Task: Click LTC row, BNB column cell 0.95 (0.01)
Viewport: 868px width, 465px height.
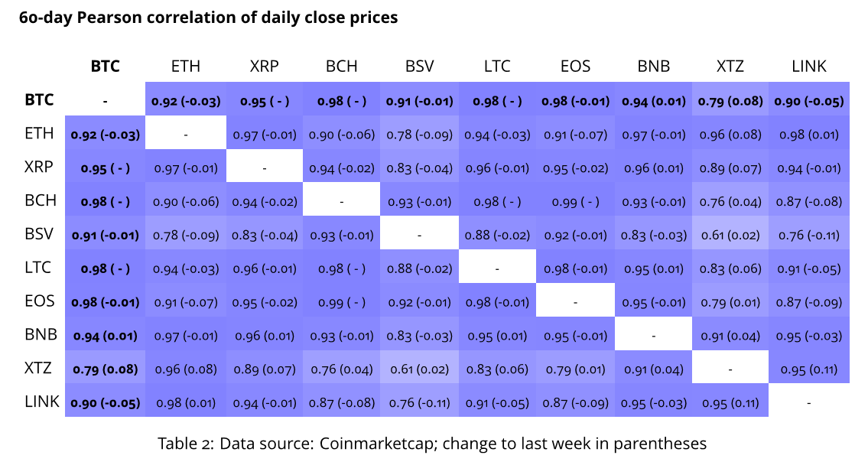Action: [653, 268]
